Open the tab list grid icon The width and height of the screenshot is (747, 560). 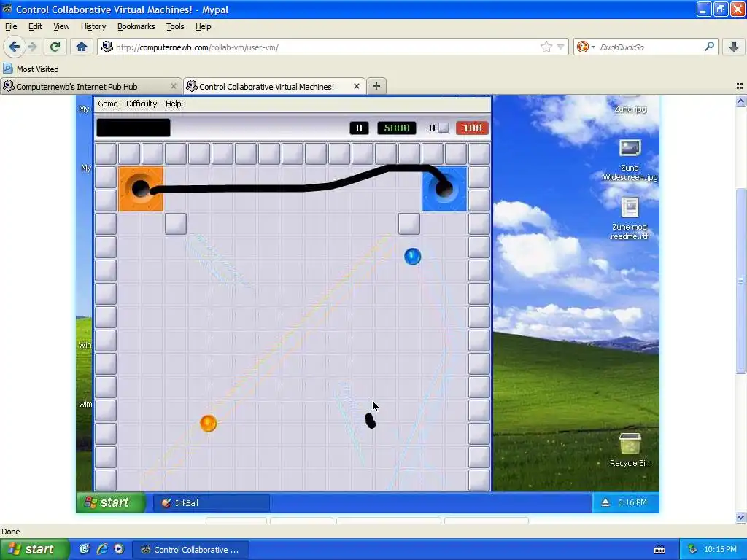click(x=740, y=86)
